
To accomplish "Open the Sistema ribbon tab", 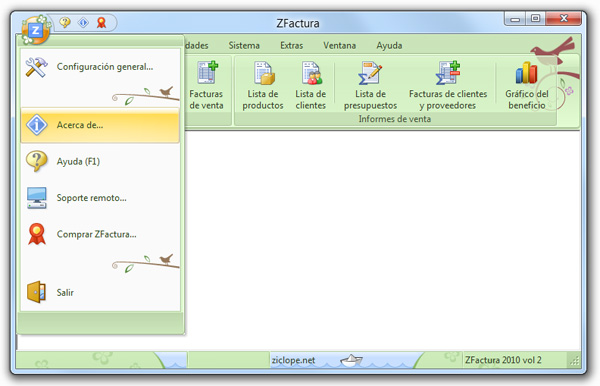I will (x=244, y=46).
